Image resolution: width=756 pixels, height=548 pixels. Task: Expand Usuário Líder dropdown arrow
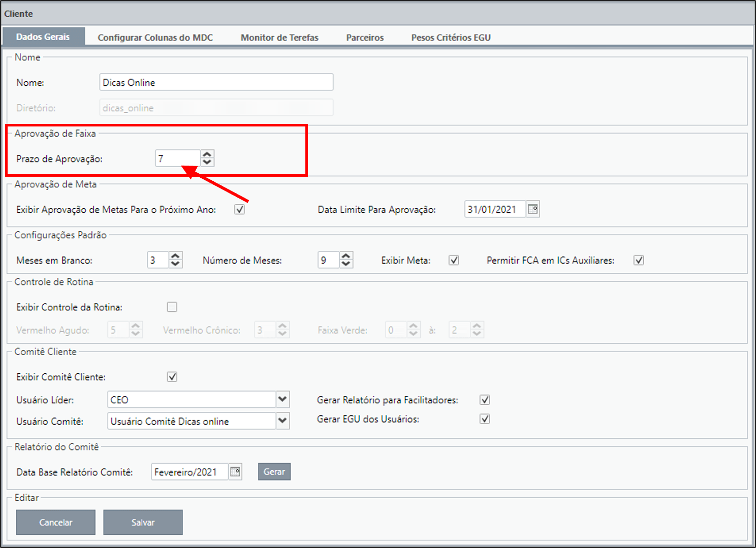click(x=283, y=400)
